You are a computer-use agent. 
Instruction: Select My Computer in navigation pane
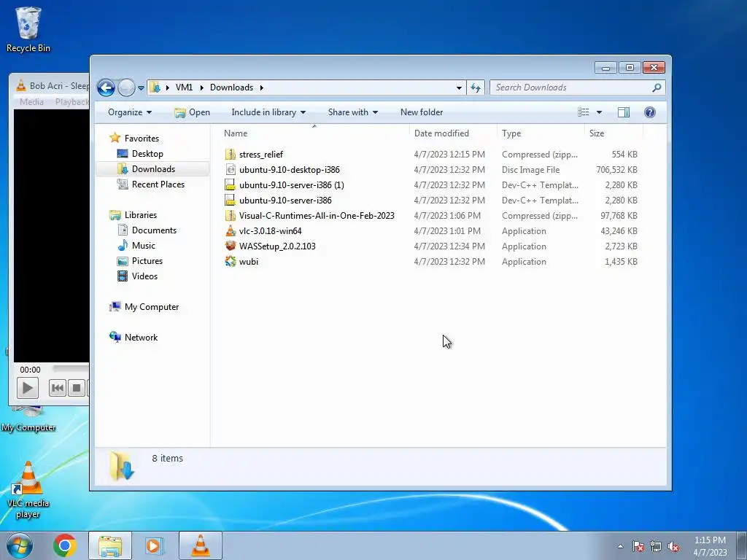coord(152,307)
